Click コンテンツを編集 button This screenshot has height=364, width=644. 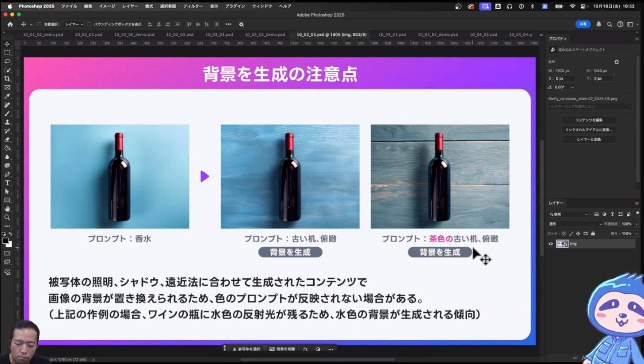point(588,120)
